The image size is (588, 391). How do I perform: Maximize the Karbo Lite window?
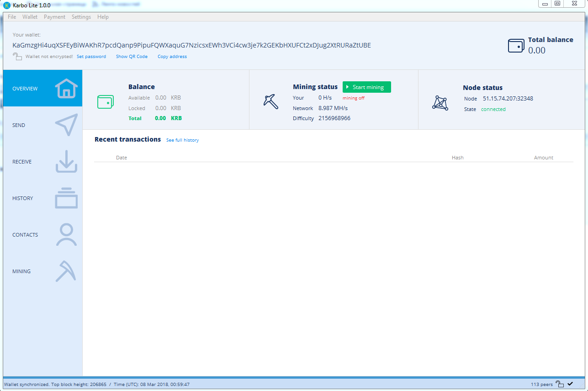point(557,3)
